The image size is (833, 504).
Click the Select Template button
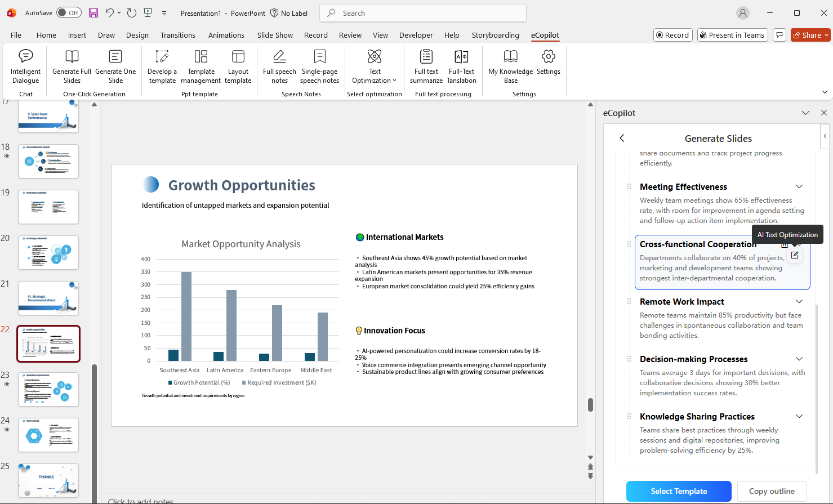point(678,491)
